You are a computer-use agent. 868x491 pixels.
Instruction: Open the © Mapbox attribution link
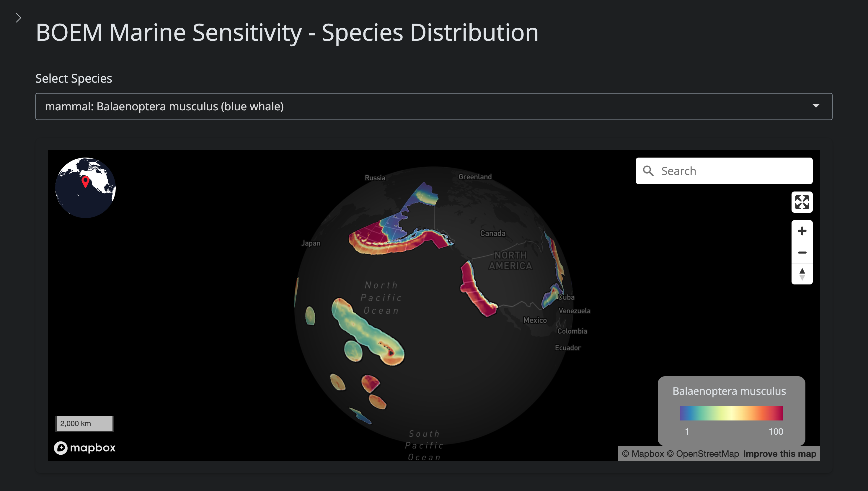tap(643, 454)
